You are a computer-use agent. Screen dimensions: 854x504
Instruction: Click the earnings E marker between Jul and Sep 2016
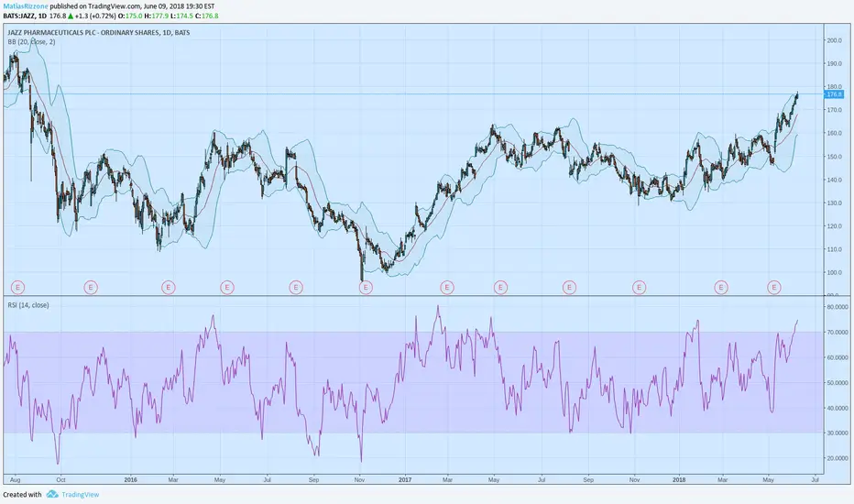(296, 287)
